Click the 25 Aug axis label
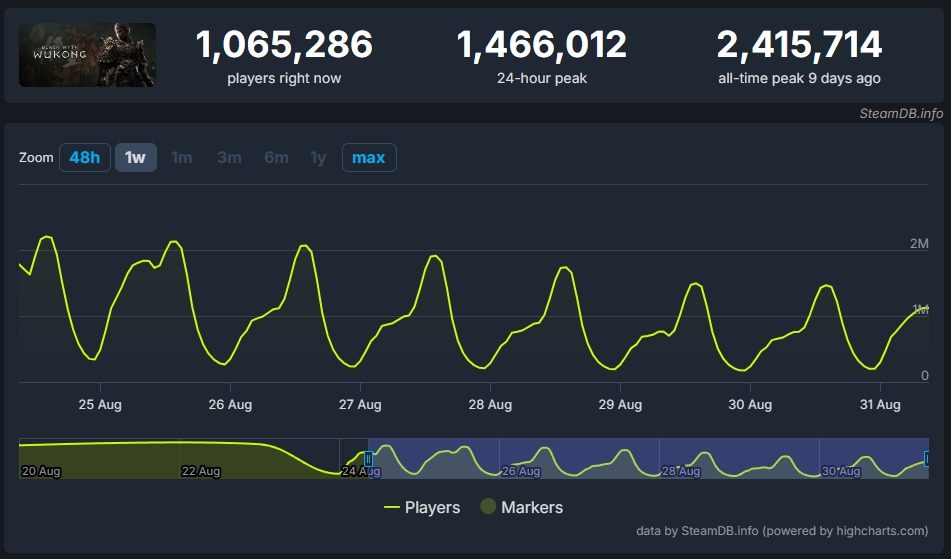The image size is (951, 559). pos(100,404)
